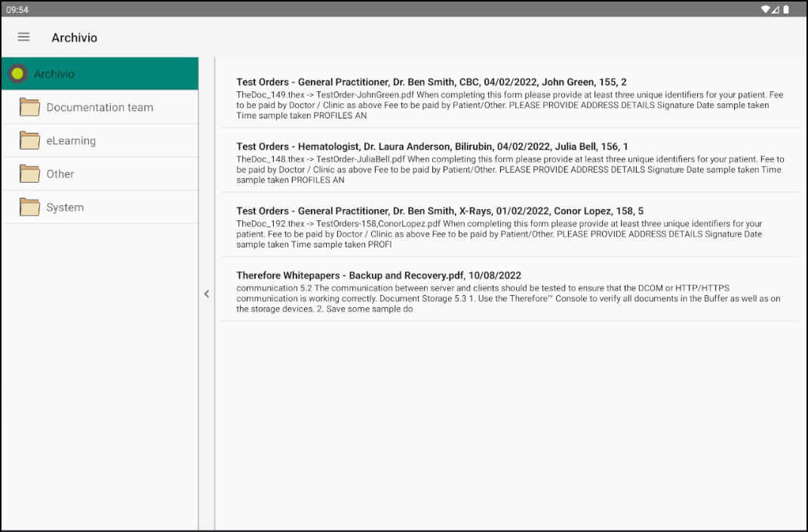The image size is (808, 532).
Task: Open Therefore Whitepapers Backup and Recovery.pdf
Action: pyautogui.click(x=379, y=275)
